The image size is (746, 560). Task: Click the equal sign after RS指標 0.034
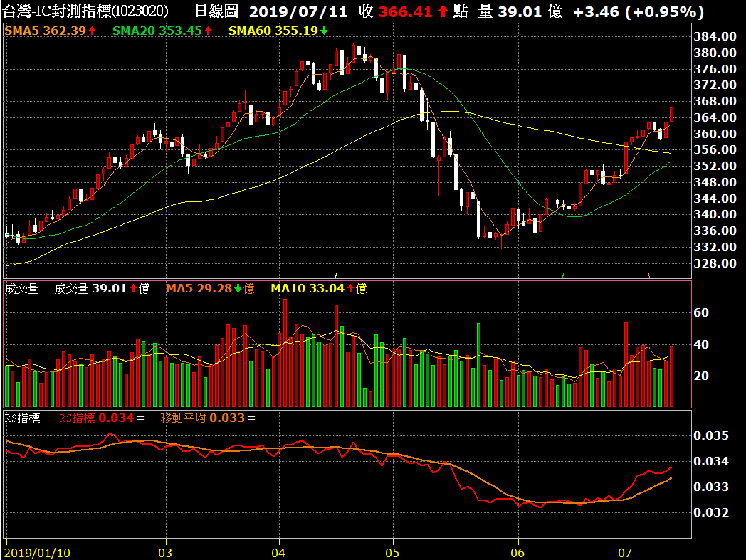tap(140, 418)
